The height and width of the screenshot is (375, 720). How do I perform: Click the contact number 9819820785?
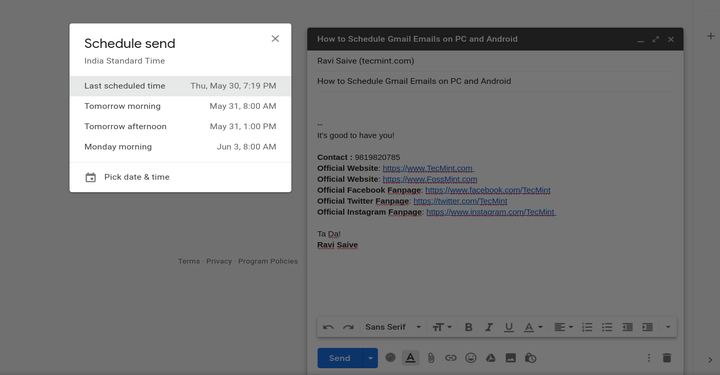pyautogui.click(x=377, y=157)
